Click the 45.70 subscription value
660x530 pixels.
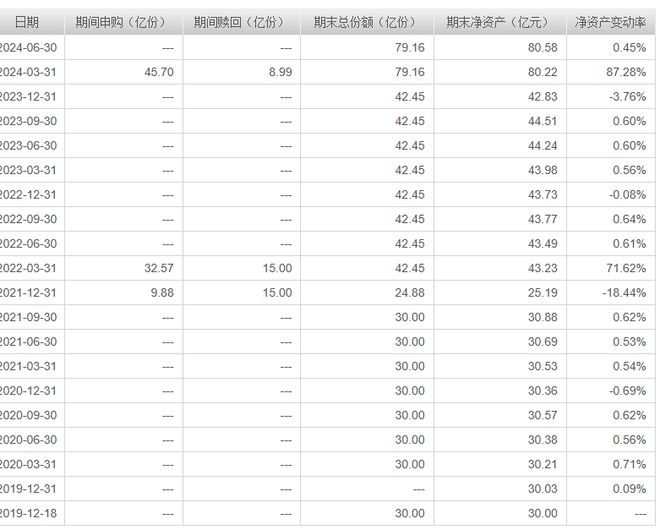[x=159, y=72]
